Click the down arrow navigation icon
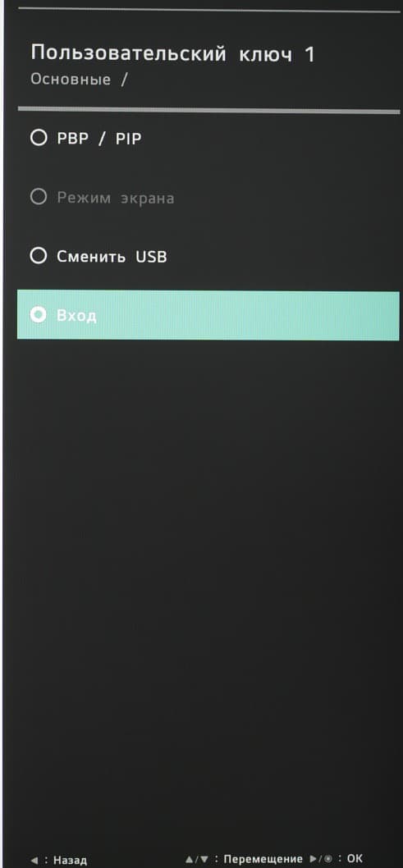Image resolution: width=403 pixels, height=868 pixels. (204, 860)
